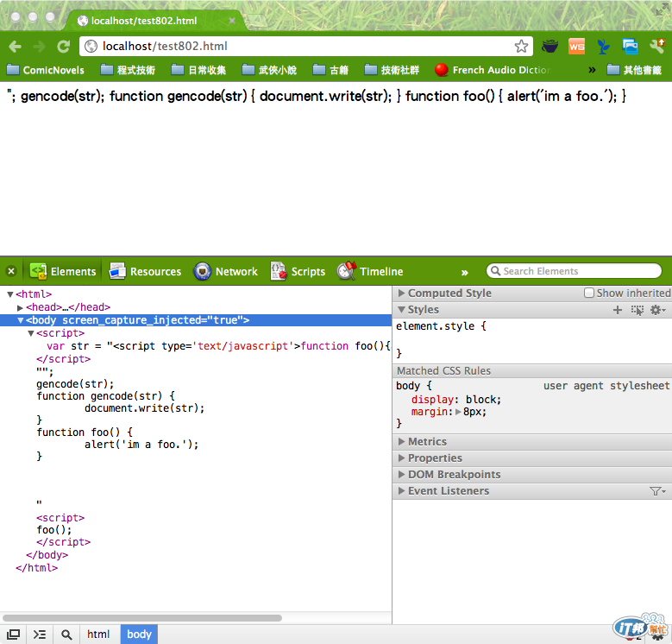Viewport: 672px width, 644px height.
Task: Click the element.style rule
Action: (x=441, y=326)
